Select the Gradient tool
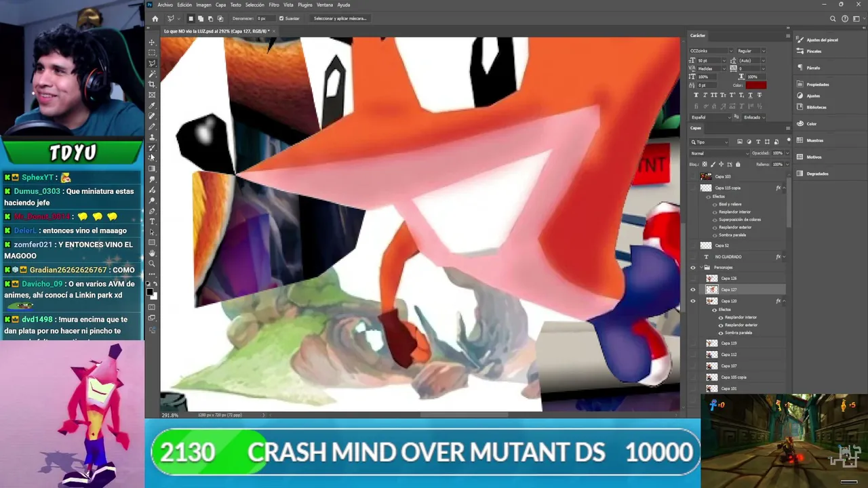 [x=152, y=169]
